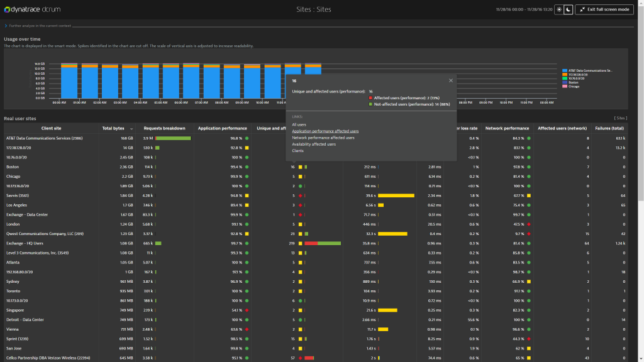Open Cellco Partnership DBA Verizon Wireless site
Screen dimensions: 644x362
48,358
